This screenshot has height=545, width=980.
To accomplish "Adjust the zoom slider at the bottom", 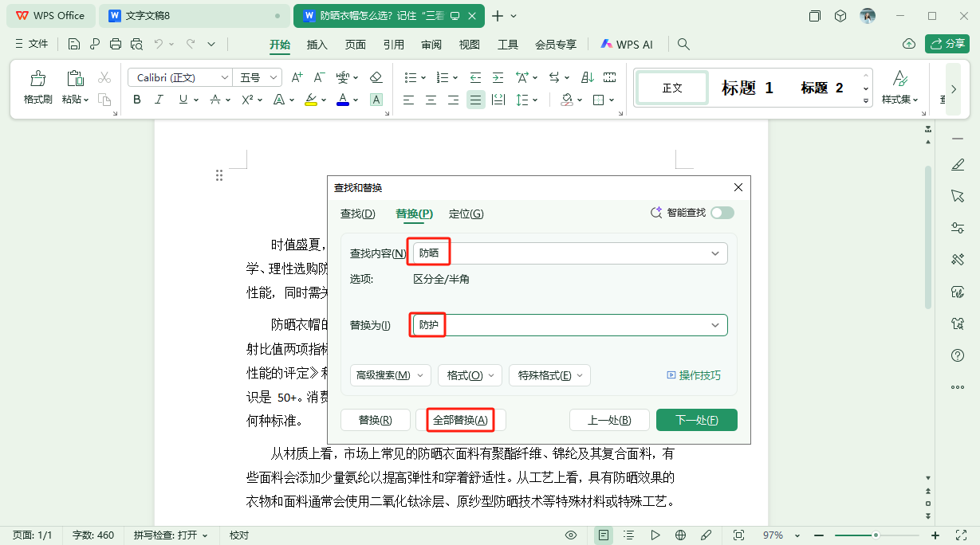I will [877, 535].
